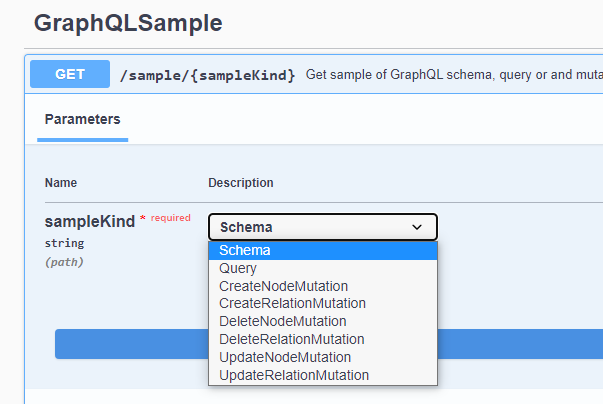Click the Name column header

(61, 183)
